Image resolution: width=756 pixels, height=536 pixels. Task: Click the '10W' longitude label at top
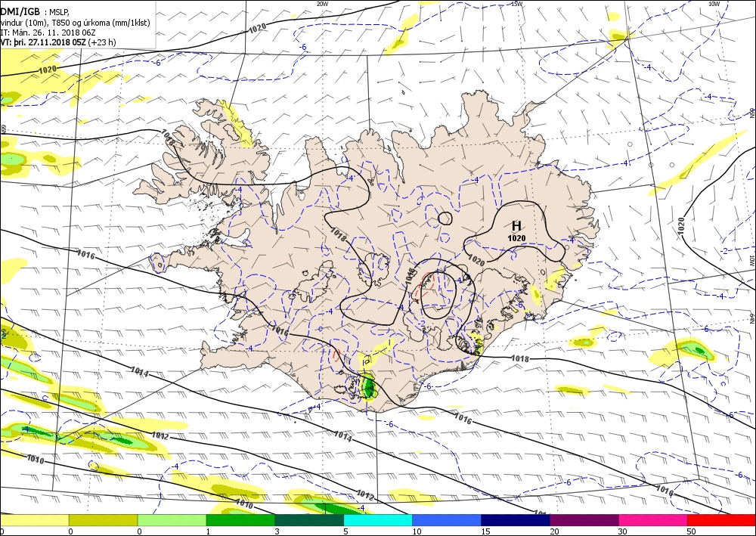pos(714,4)
